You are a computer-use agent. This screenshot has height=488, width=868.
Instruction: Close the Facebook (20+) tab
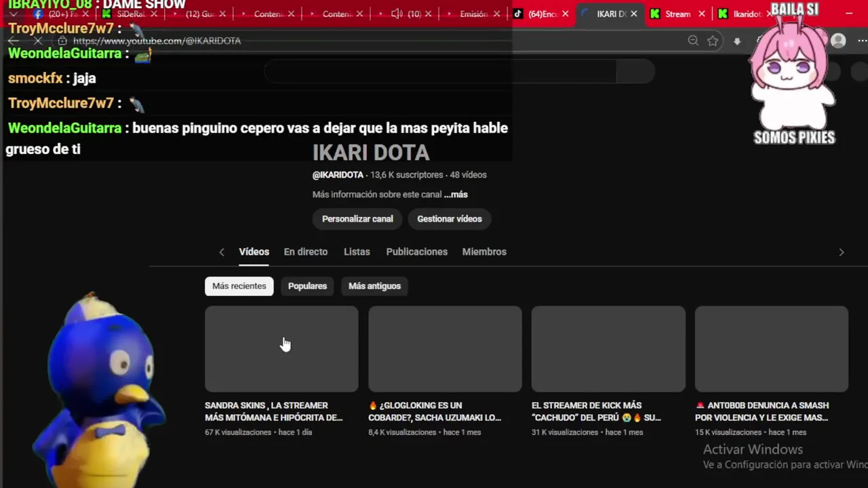pyautogui.click(x=85, y=14)
